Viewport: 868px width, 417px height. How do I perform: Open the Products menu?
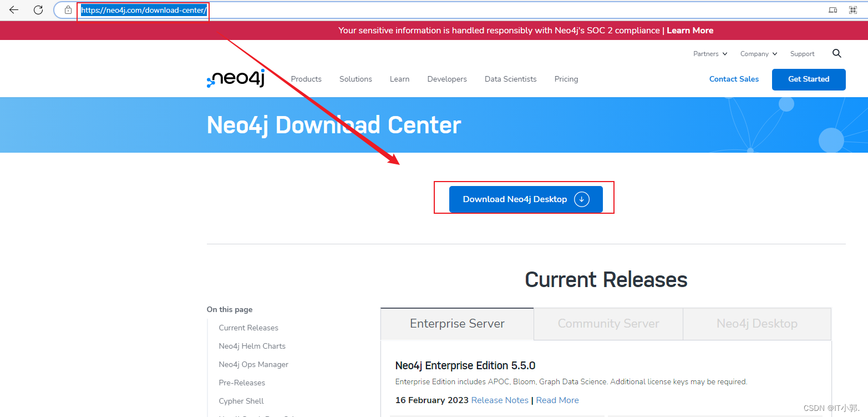[x=306, y=79]
